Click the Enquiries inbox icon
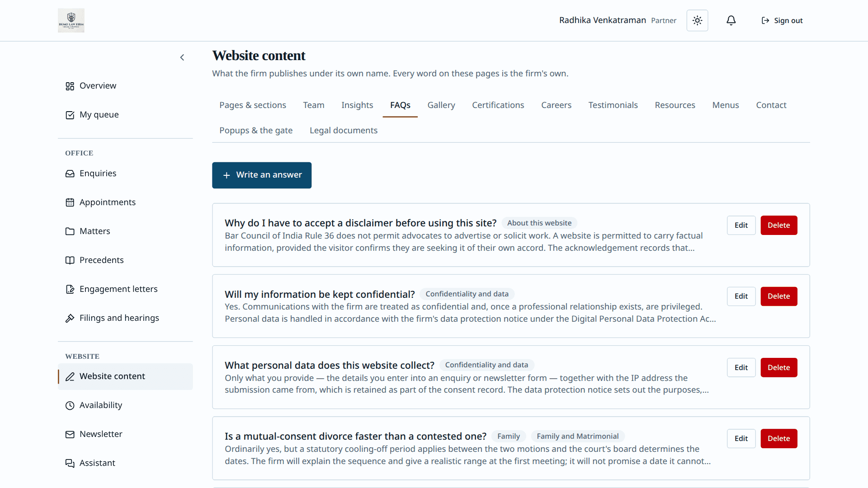 click(x=70, y=174)
